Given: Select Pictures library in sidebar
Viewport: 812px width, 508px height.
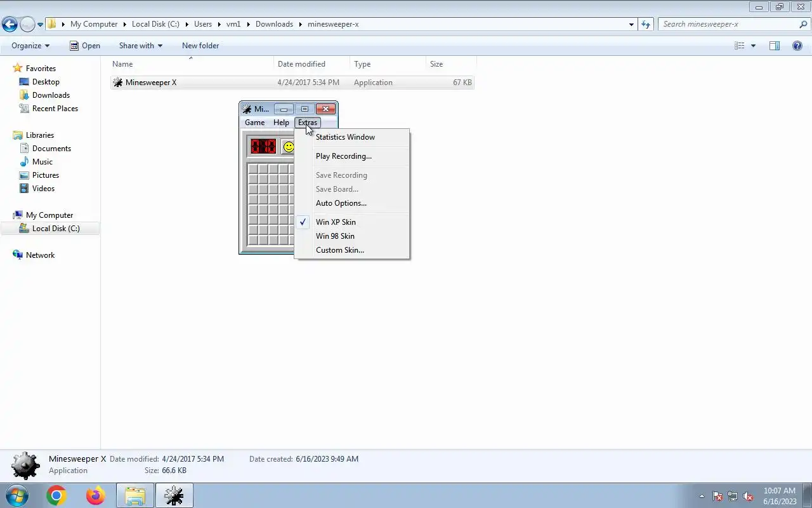Looking at the screenshot, I should tap(46, 175).
